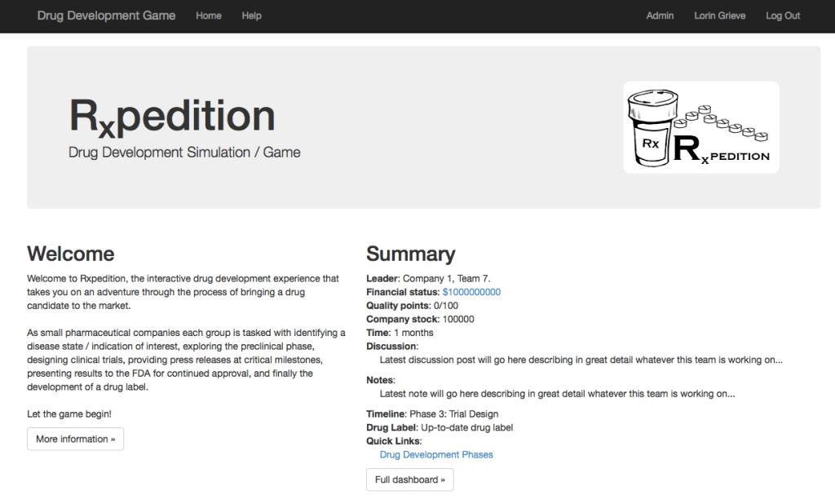
Task: Click the Welcome heading
Action: [71, 254]
